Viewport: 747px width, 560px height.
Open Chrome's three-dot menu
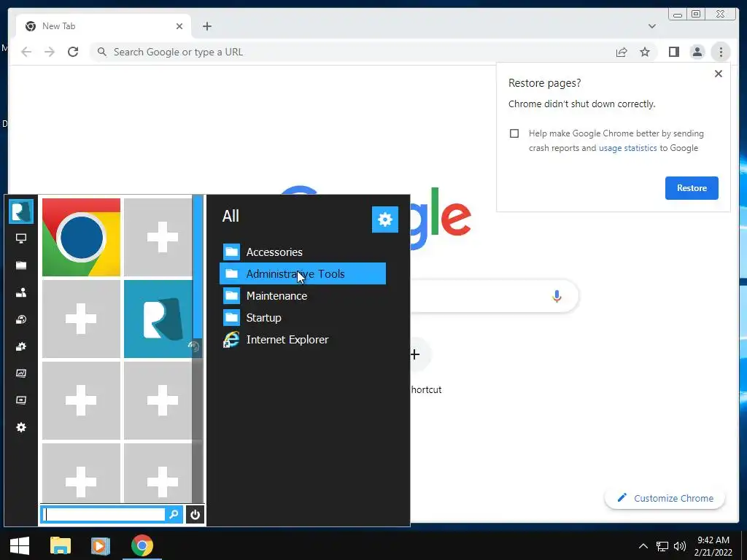[x=721, y=52]
